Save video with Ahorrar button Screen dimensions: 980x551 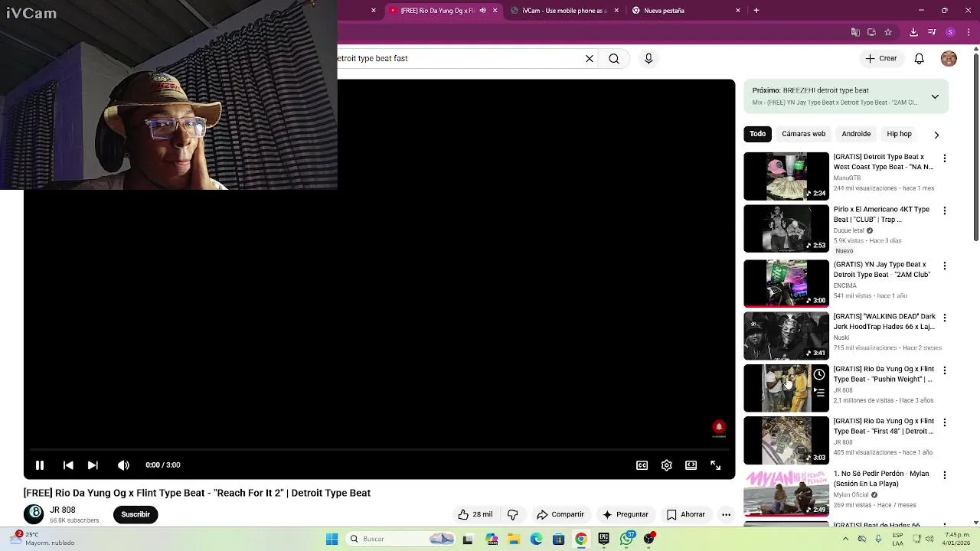[685, 514]
